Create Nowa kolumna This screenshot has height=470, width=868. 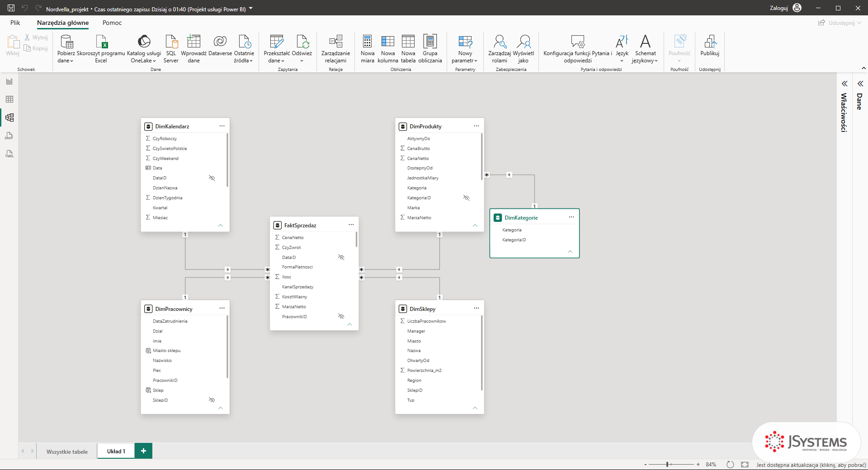pyautogui.click(x=388, y=49)
